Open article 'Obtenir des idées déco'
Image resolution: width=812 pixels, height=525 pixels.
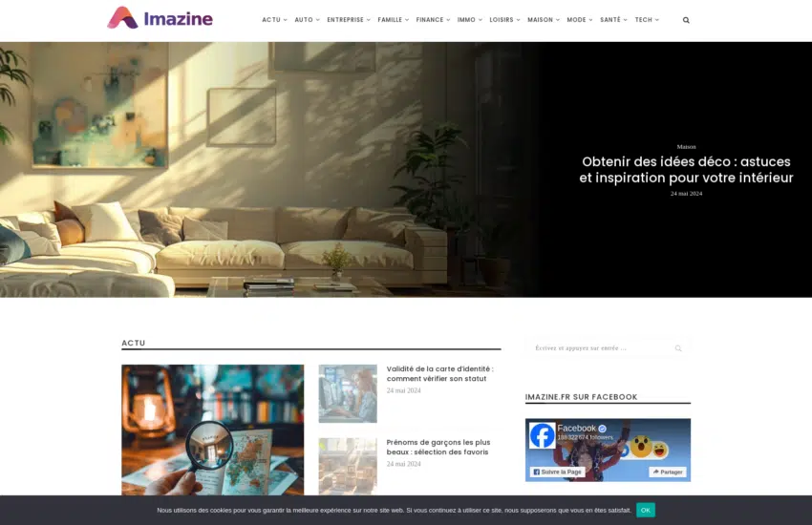(x=687, y=170)
